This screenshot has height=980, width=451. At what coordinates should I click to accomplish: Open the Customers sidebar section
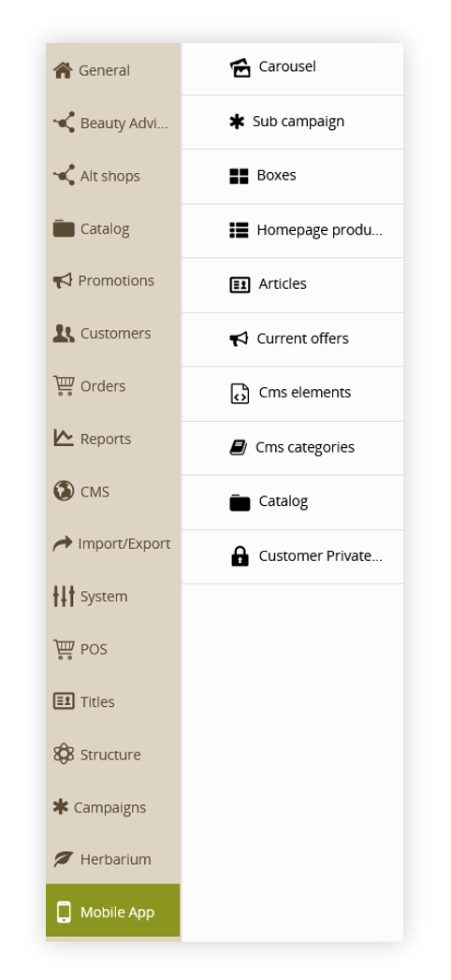(x=113, y=333)
